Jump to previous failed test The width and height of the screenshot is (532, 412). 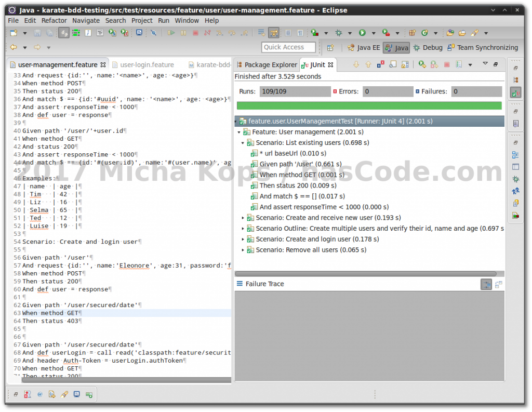pyautogui.click(x=368, y=64)
